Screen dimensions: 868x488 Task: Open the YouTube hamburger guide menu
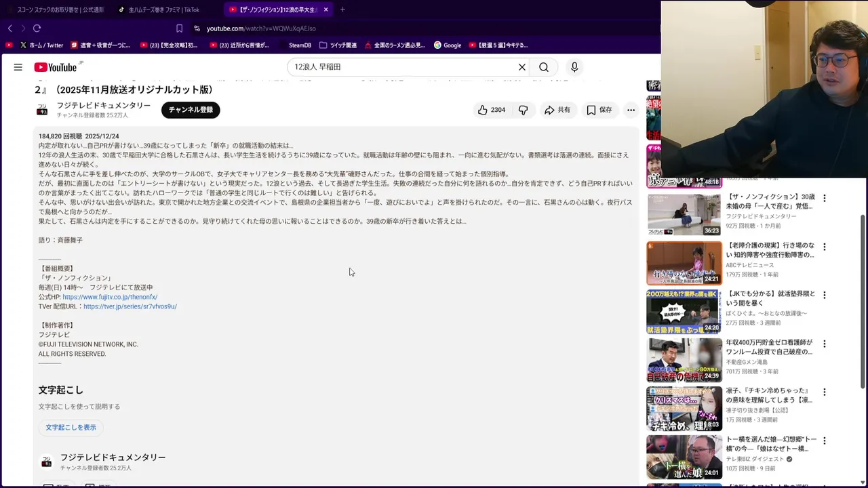point(18,67)
